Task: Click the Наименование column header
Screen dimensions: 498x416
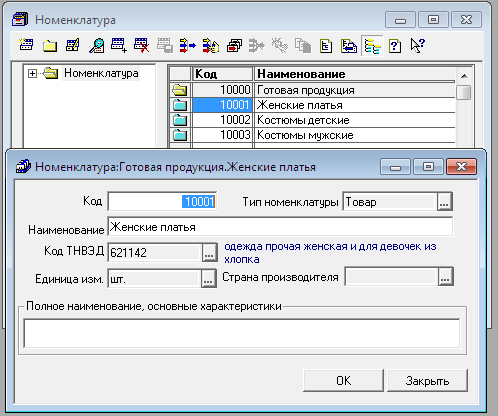Action: (x=355, y=74)
